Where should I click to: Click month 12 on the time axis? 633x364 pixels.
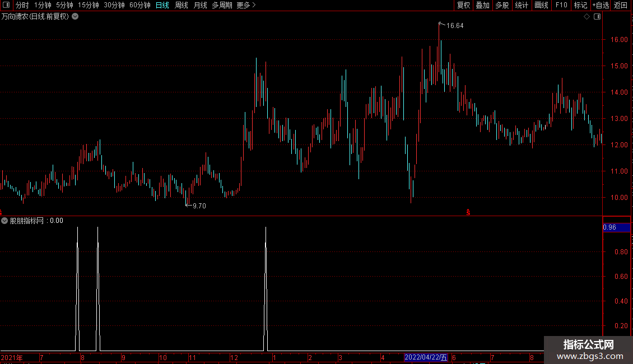[x=234, y=358]
